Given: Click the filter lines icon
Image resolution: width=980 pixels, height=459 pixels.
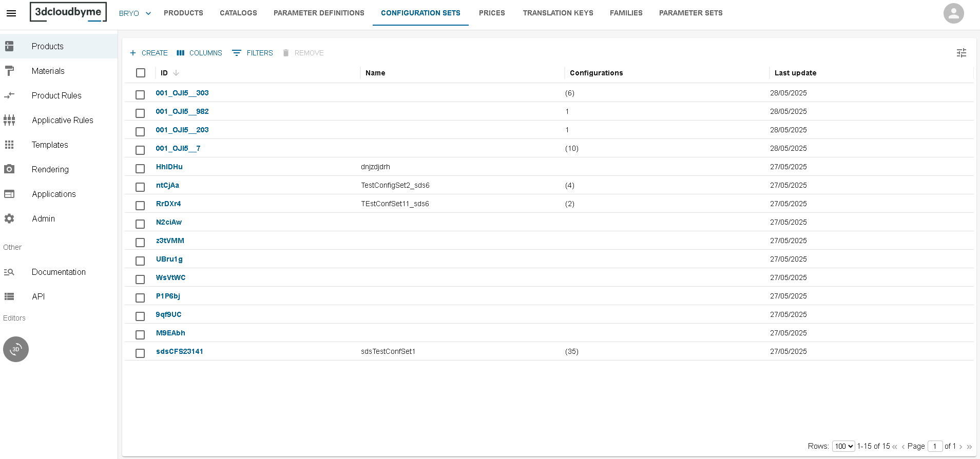Looking at the screenshot, I should [236, 53].
